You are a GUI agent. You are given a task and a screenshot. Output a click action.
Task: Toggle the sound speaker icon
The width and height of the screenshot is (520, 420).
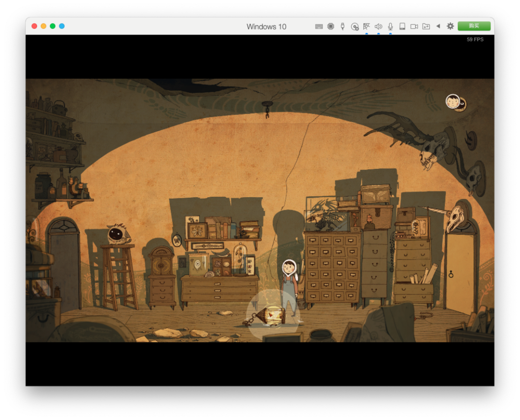378,26
